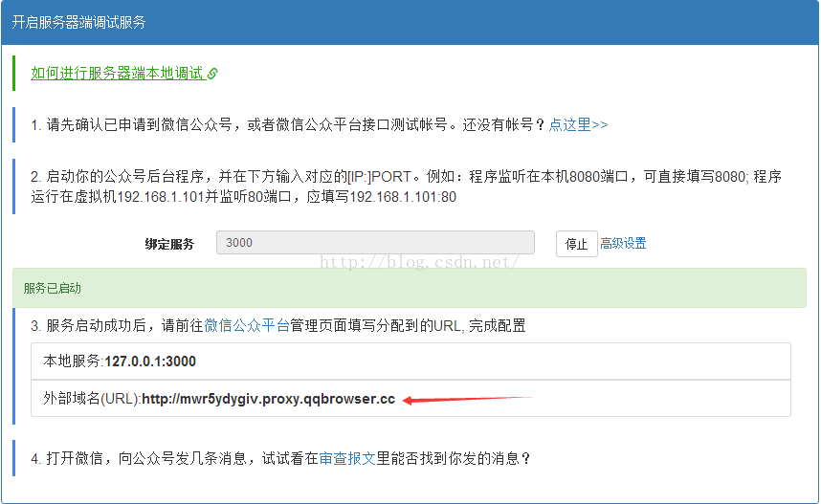
Task: Click the 绑定服务 label
Action: coord(169,244)
